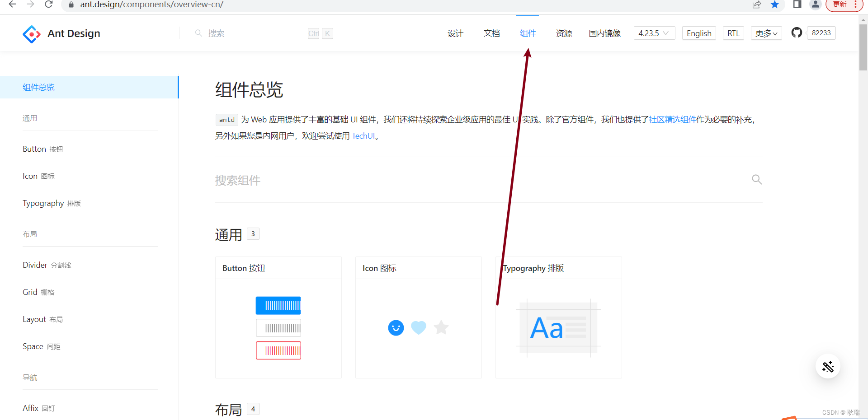Open Space 间距 in the sidebar
This screenshot has height=420, width=868.
click(41, 346)
